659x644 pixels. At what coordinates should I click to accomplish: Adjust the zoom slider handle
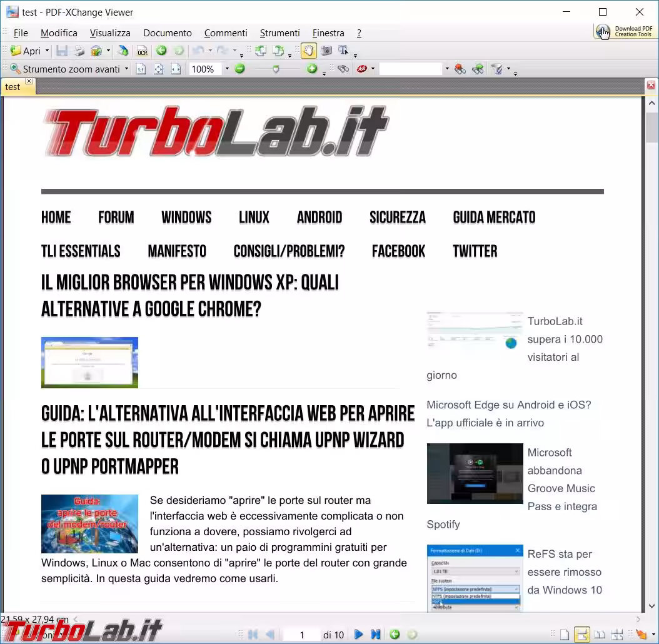coord(276,69)
